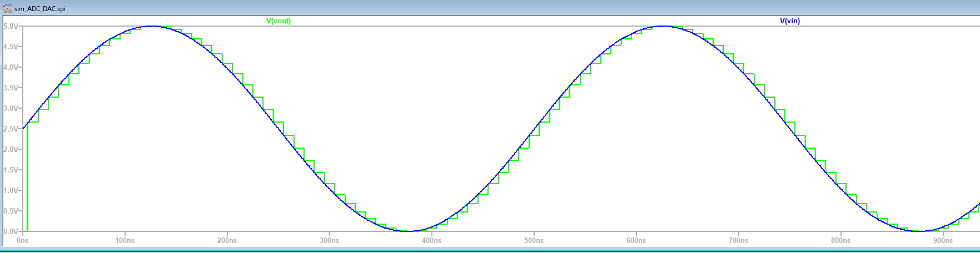The height and width of the screenshot is (253, 980).
Task: Click the 5.0V vertical axis label
Action: pyautogui.click(x=11, y=26)
